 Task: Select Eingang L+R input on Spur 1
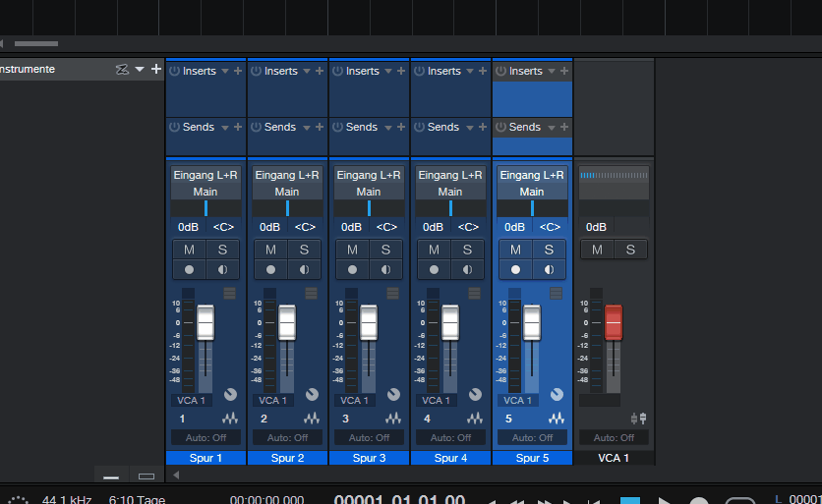(205, 175)
